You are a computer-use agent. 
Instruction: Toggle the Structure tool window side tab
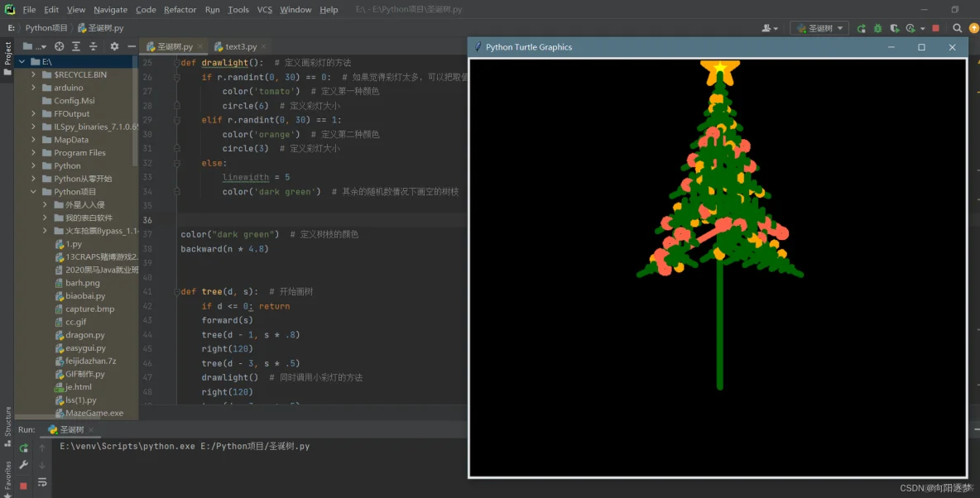click(7, 426)
